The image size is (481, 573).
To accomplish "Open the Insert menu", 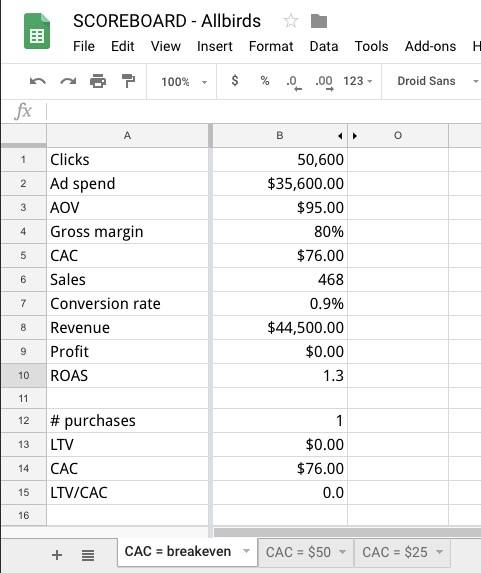I will pyautogui.click(x=215, y=46).
